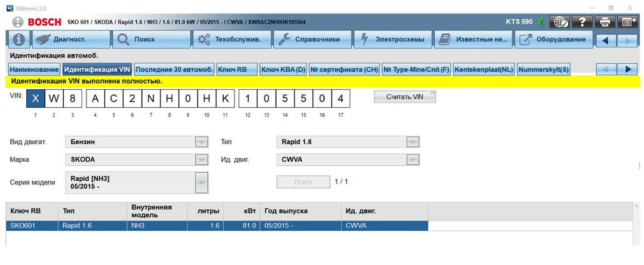The image size is (644, 265).
Task: Expand the Вид двигат. Бензин dropdown
Action: 201,142
